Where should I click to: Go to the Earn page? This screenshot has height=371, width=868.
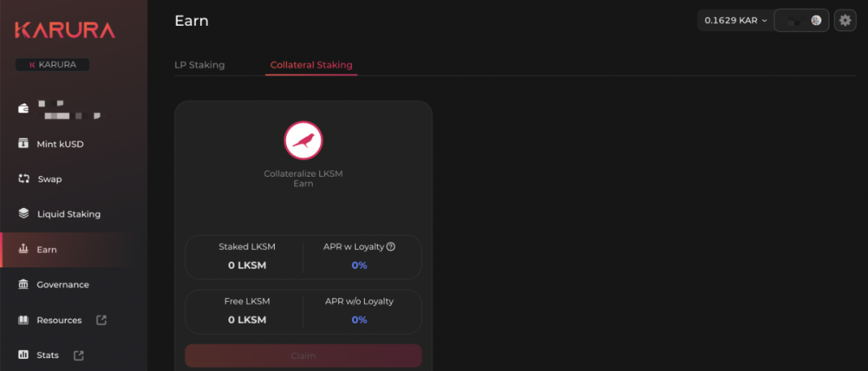pyautogui.click(x=47, y=250)
